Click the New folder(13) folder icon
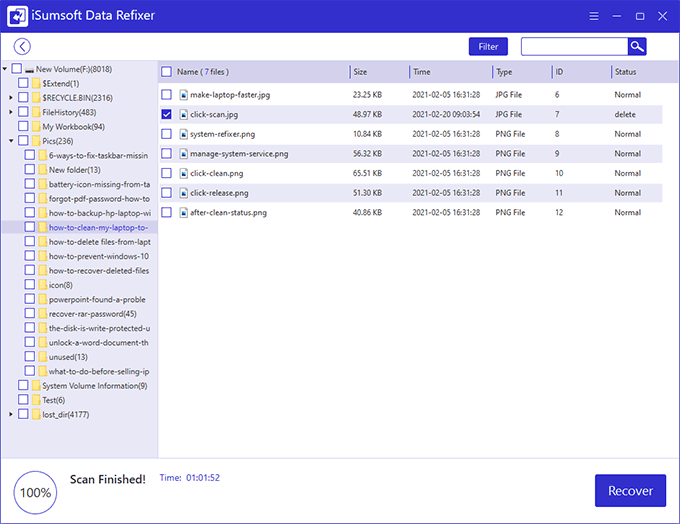The width and height of the screenshot is (680, 524). point(42,170)
